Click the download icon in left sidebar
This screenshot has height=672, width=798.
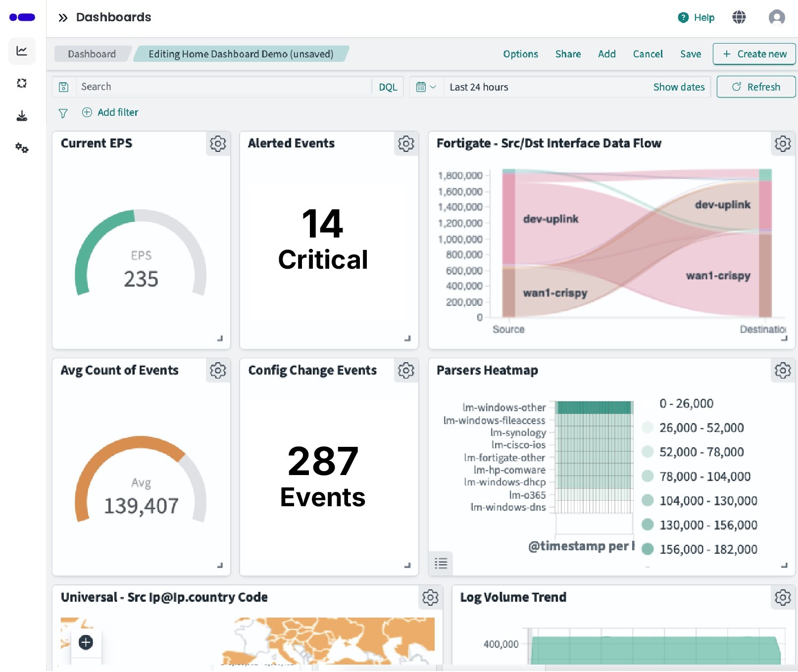(22, 116)
